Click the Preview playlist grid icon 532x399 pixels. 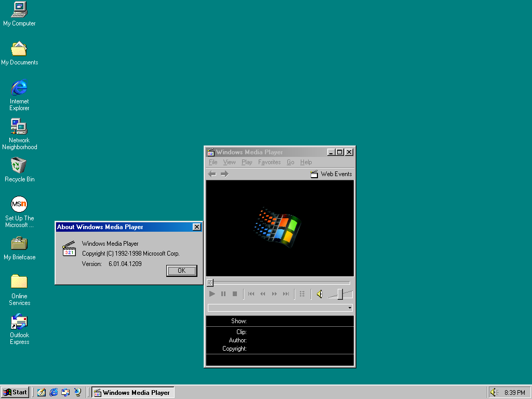pos(302,294)
